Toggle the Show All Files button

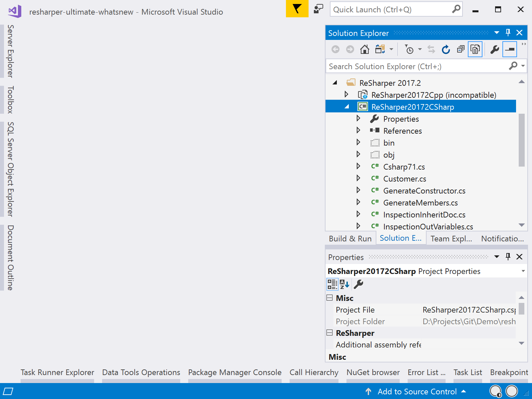click(475, 50)
